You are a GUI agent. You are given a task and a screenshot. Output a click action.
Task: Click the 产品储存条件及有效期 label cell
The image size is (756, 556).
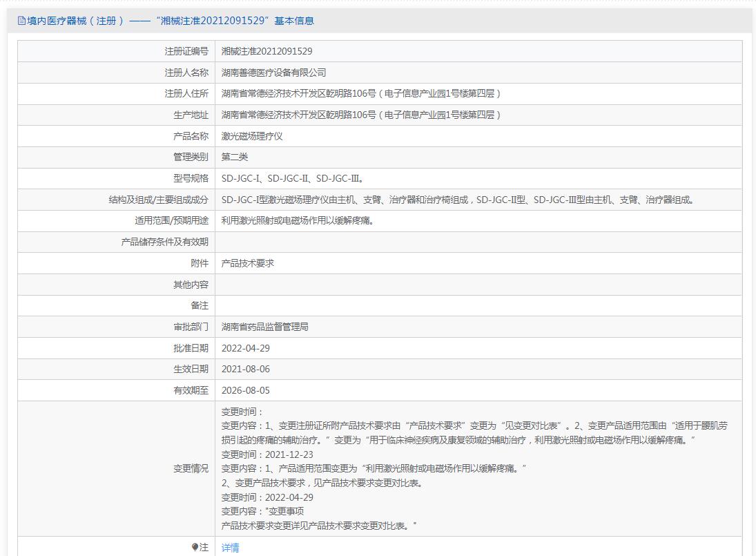[x=116, y=242]
